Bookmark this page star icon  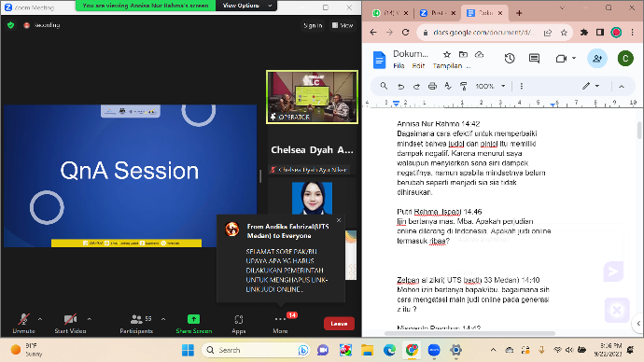point(564,33)
